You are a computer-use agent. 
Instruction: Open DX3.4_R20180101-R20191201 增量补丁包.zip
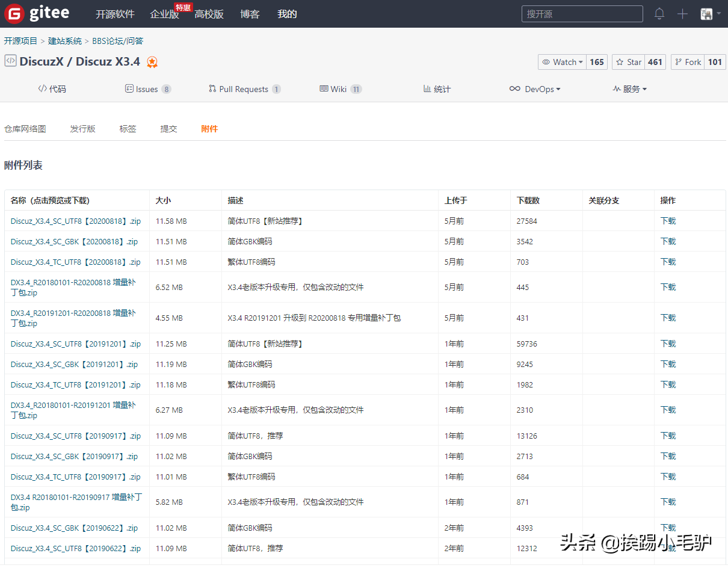pyautogui.click(x=73, y=410)
